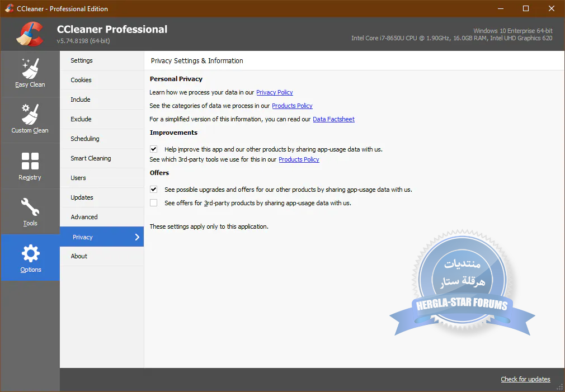565x392 pixels.
Task: Open the Easy Clean section
Action: [30, 74]
